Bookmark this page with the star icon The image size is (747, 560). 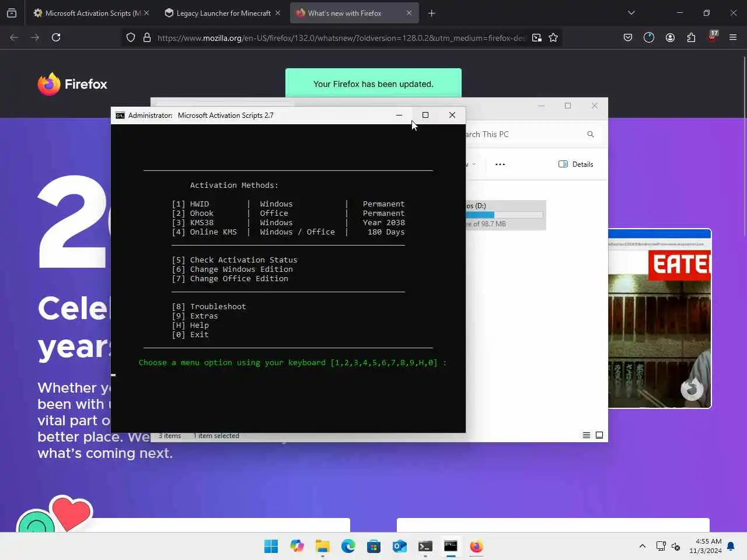(553, 37)
